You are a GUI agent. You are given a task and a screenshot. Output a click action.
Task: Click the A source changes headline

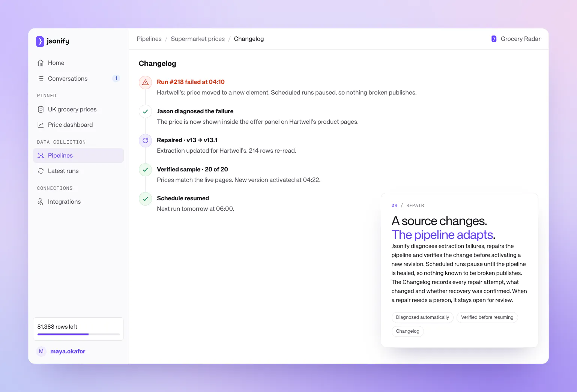point(439,221)
